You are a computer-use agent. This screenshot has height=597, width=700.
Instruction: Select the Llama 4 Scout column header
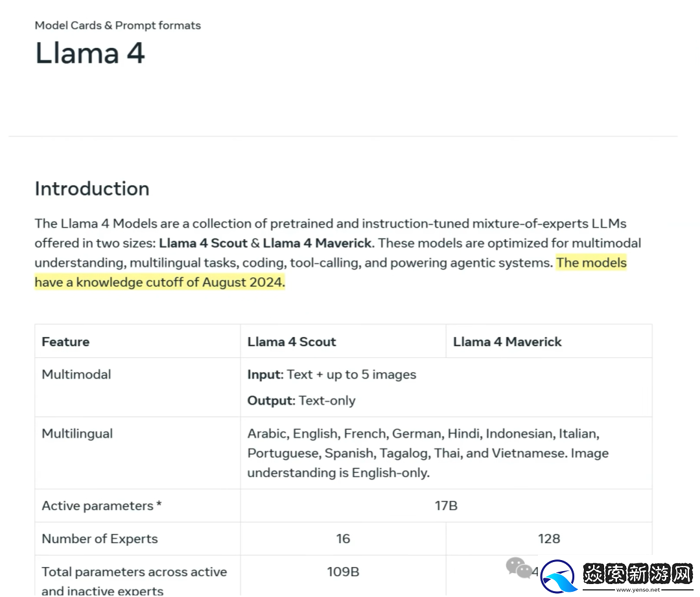292,342
